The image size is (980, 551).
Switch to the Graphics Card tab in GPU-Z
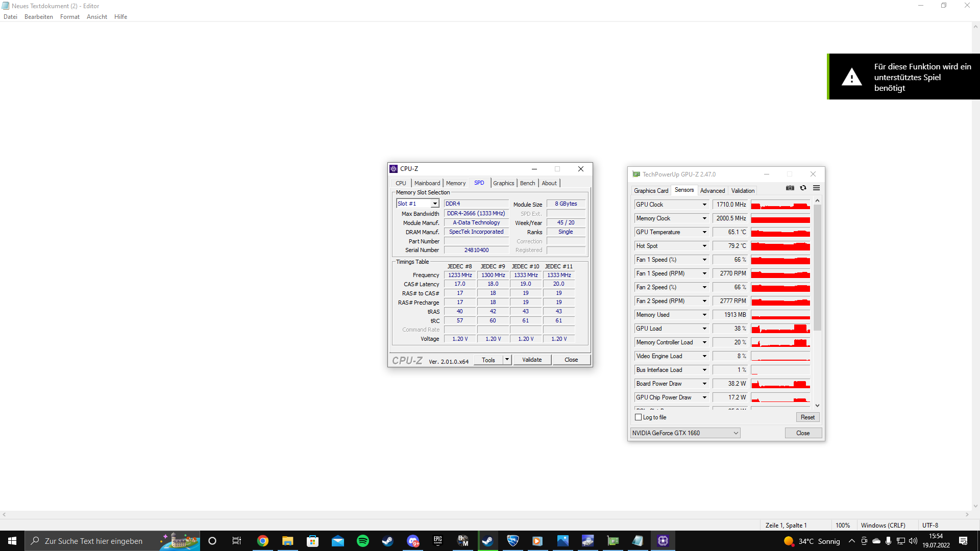651,191
